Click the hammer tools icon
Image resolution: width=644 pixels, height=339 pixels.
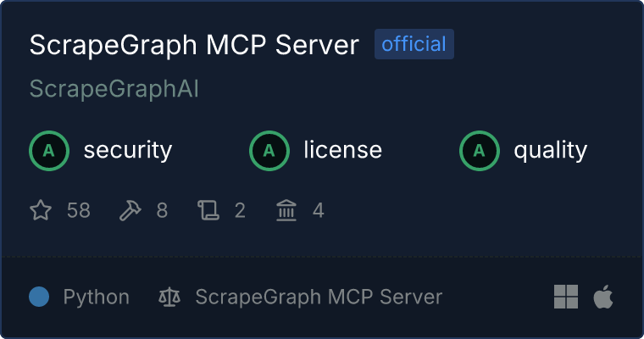click(130, 210)
